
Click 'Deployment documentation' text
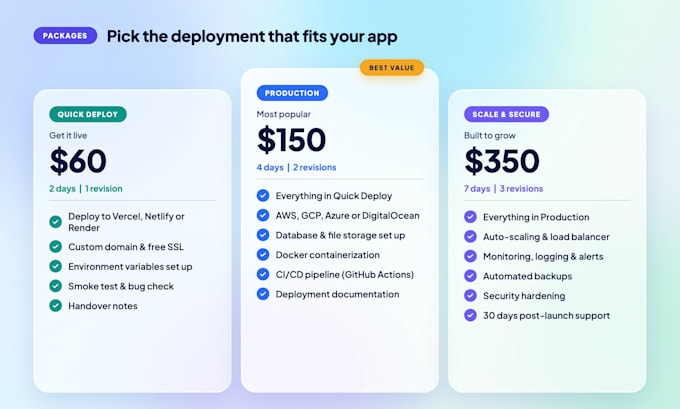pos(337,294)
